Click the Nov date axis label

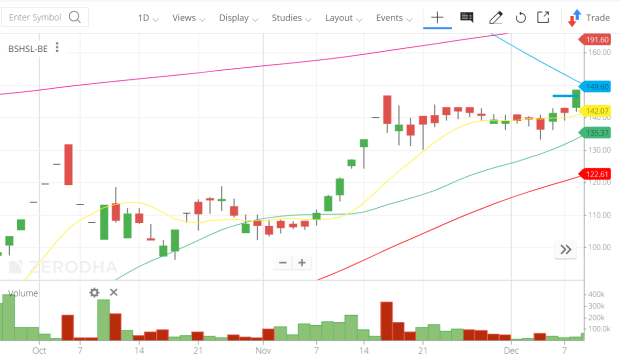[263, 351]
